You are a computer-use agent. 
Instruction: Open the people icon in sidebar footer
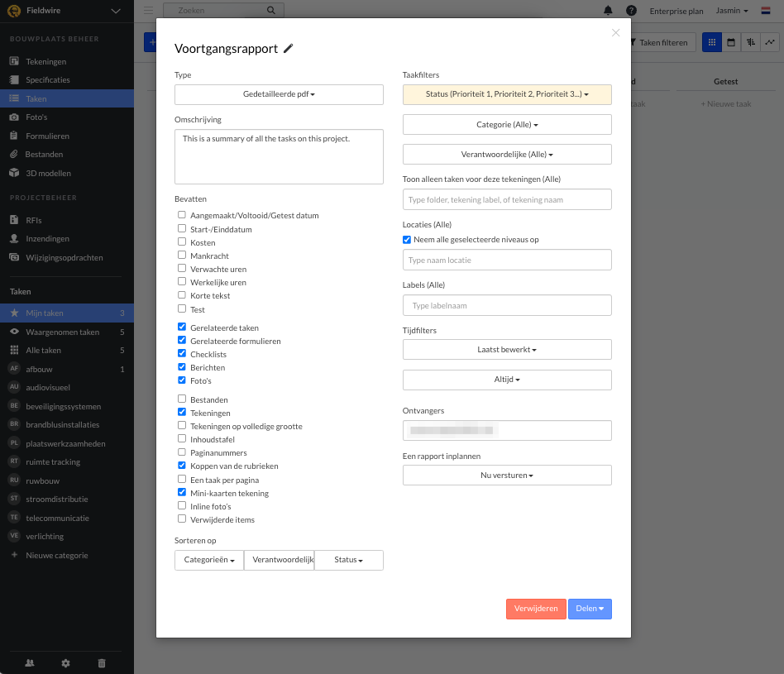click(31, 662)
